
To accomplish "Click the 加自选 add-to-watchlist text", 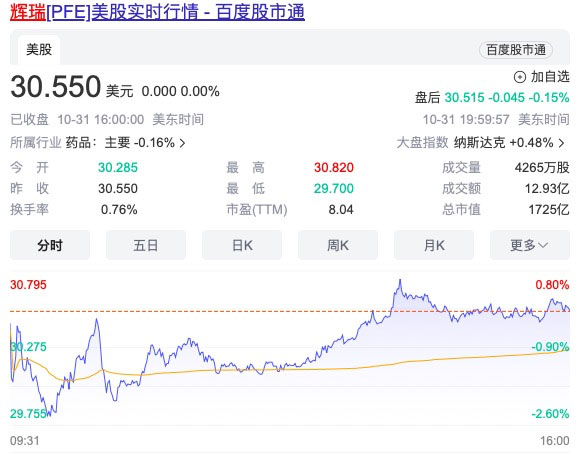I will coord(550,77).
